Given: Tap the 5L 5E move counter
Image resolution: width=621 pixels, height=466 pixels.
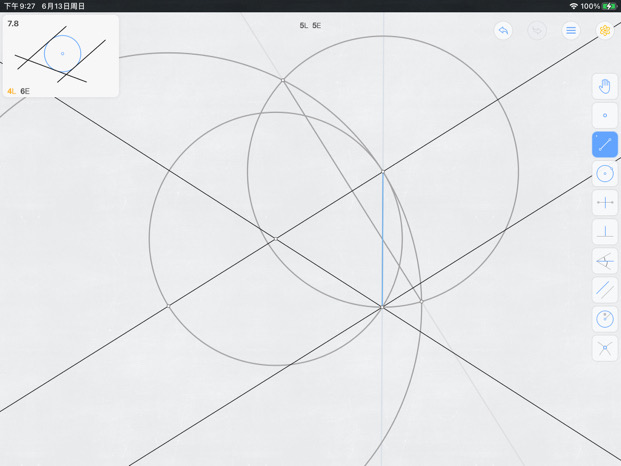Looking at the screenshot, I should 310,25.
